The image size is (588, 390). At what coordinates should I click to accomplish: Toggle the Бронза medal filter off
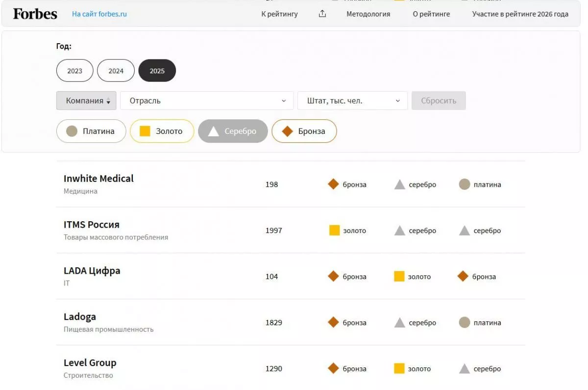click(304, 131)
